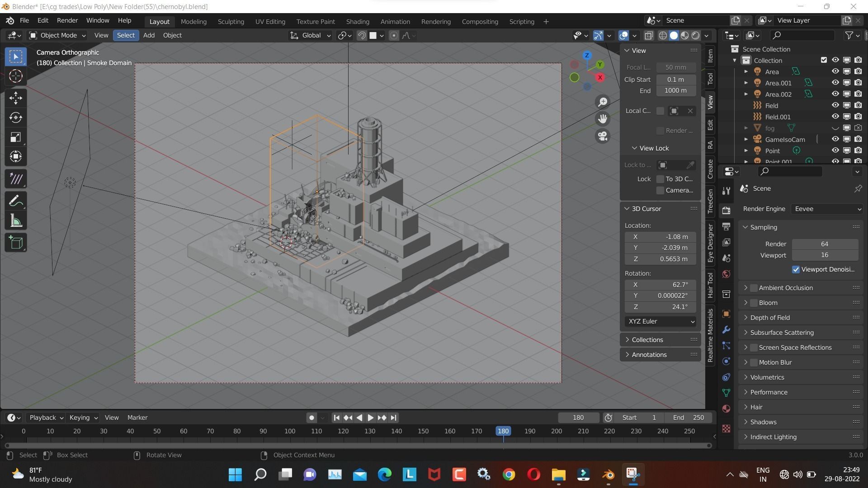Open the Render menu
Viewport: 868px width, 488px height.
click(x=67, y=20)
